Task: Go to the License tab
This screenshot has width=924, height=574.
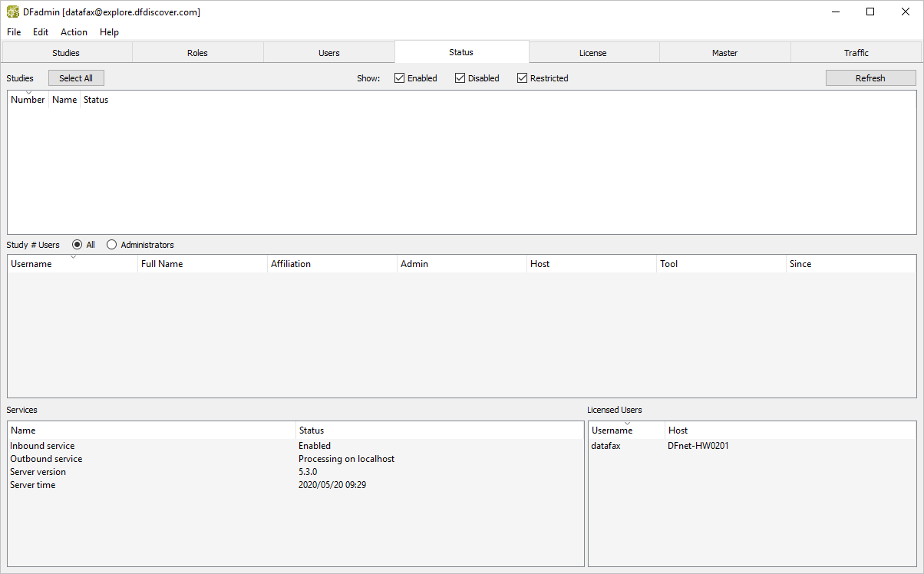Action: [x=592, y=53]
